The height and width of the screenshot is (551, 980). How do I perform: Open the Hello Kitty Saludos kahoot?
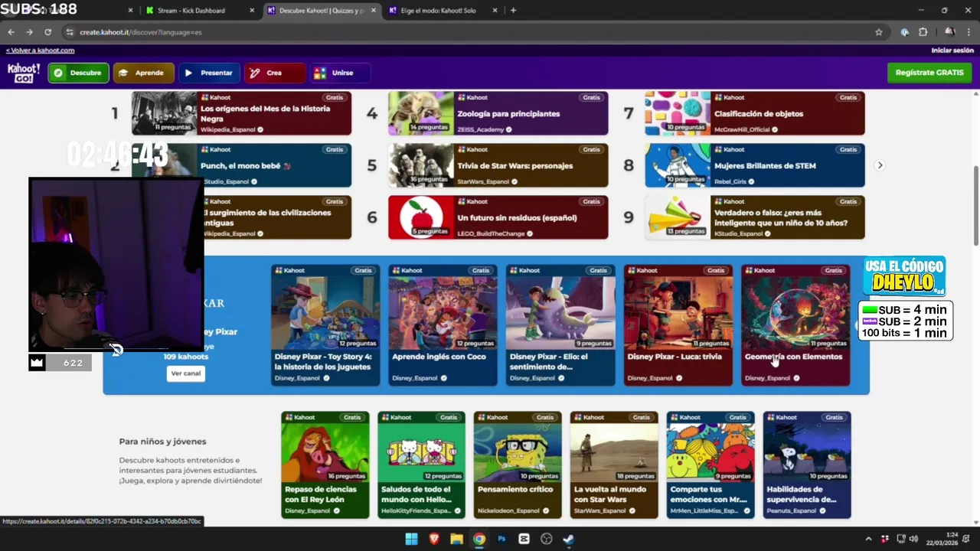coord(421,465)
